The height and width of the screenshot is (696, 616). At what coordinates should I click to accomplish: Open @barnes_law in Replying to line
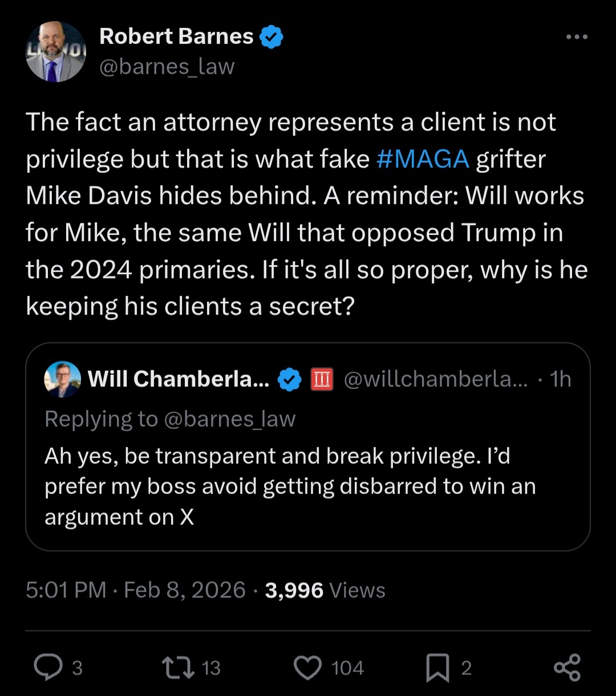point(229,419)
